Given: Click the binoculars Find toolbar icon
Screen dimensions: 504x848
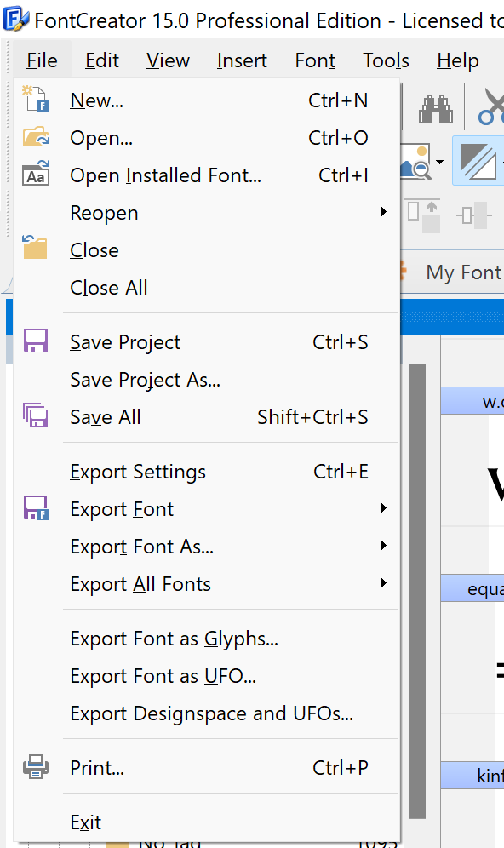Looking at the screenshot, I should (x=436, y=109).
